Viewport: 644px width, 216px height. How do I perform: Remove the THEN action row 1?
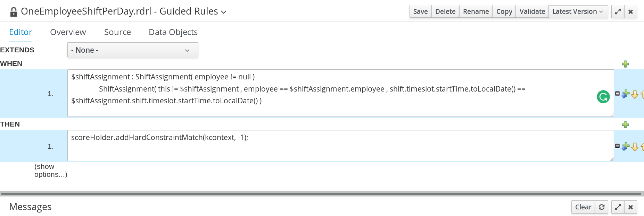pos(617,146)
